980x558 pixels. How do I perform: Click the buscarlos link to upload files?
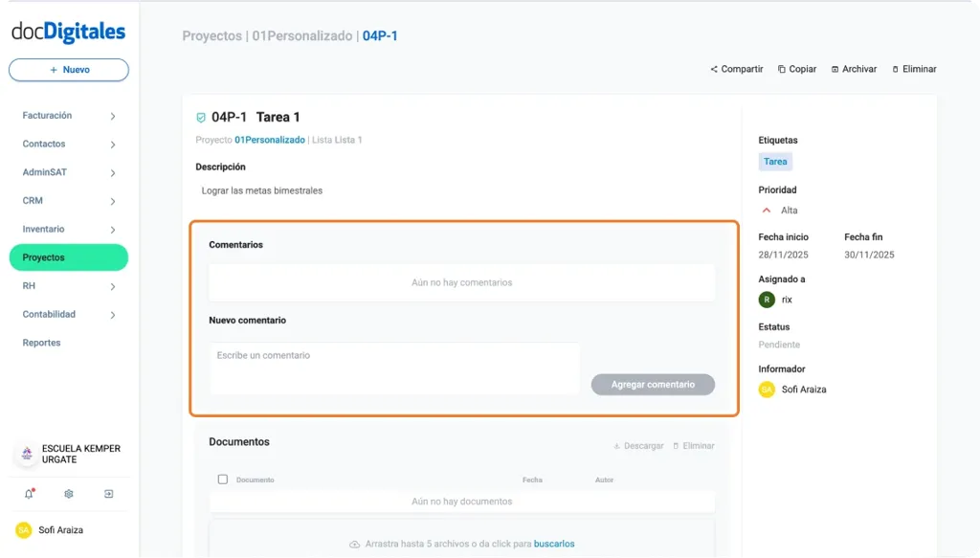(x=553, y=543)
